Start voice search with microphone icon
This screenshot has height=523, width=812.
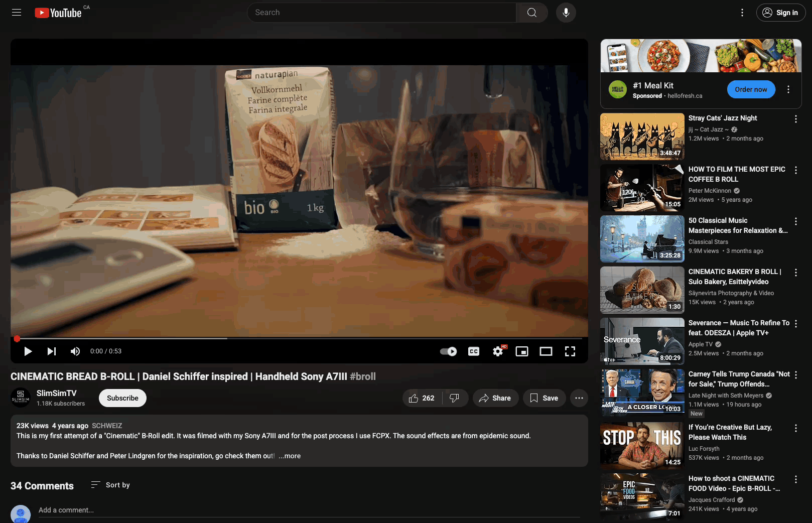566,13
